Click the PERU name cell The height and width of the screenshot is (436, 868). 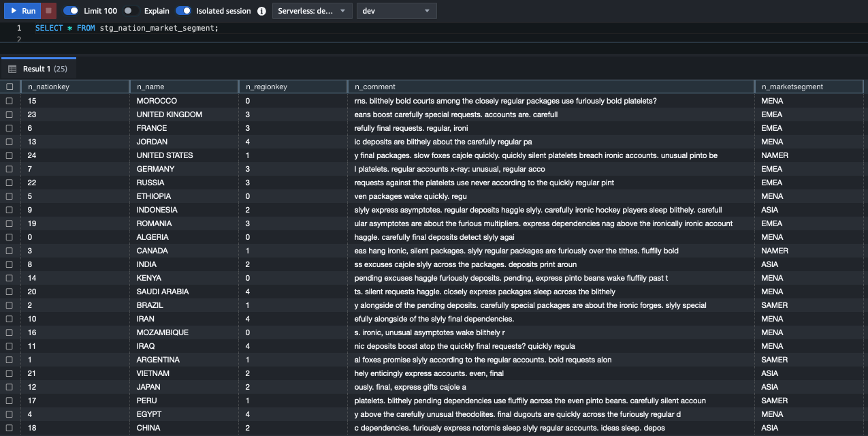(184, 401)
